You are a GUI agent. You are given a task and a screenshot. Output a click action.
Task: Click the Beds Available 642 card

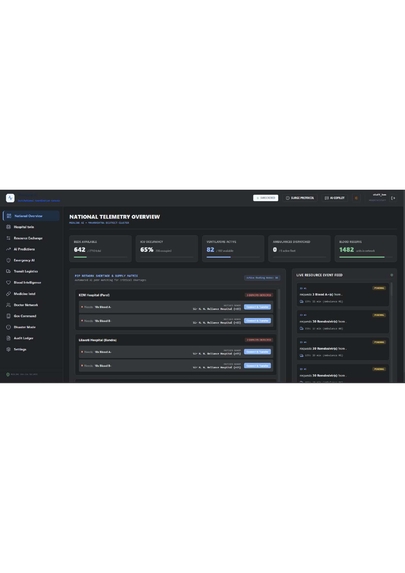[x=101, y=248]
